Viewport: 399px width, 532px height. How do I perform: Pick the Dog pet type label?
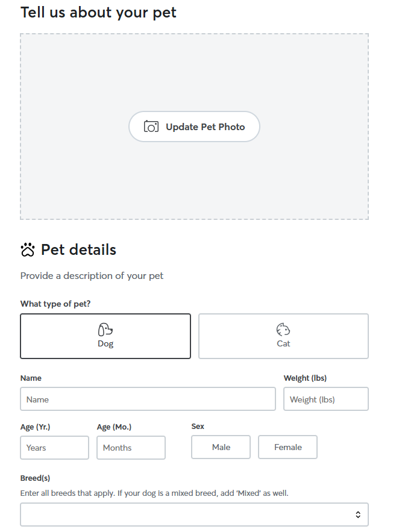tap(105, 343)
